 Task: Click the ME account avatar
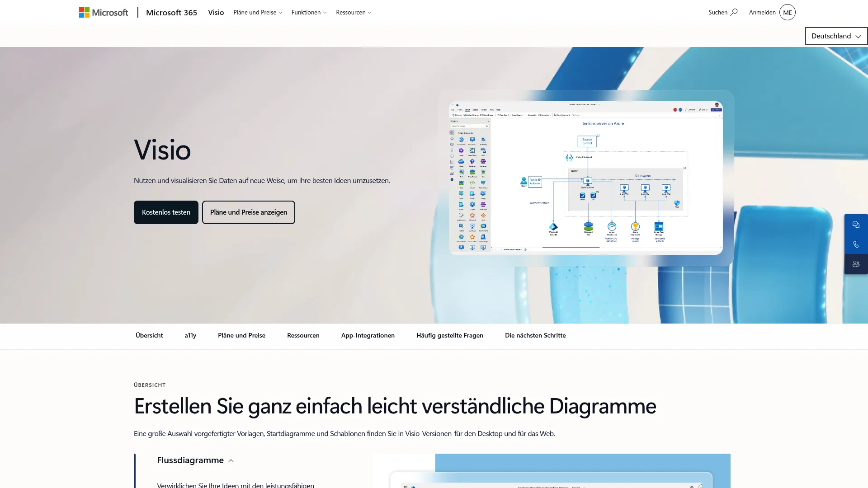[787, 13]
